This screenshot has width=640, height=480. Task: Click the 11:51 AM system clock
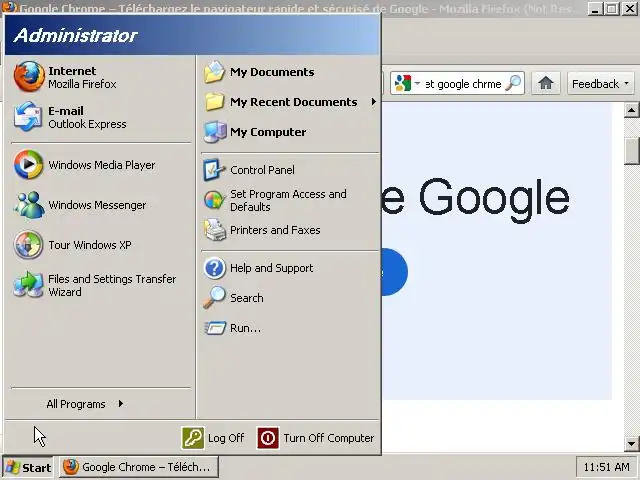[x=606, y=467]
